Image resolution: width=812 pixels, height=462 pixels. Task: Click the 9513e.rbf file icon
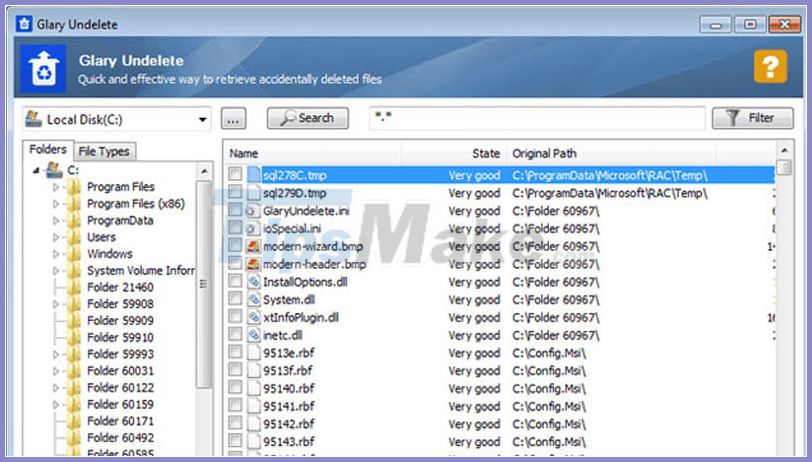(254, 353)
